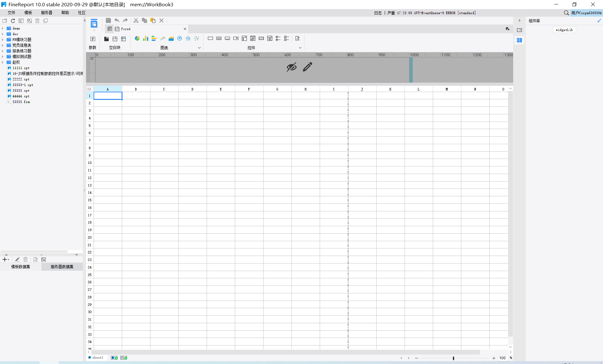Pick the dropdown box widget icon

[236, 39]
